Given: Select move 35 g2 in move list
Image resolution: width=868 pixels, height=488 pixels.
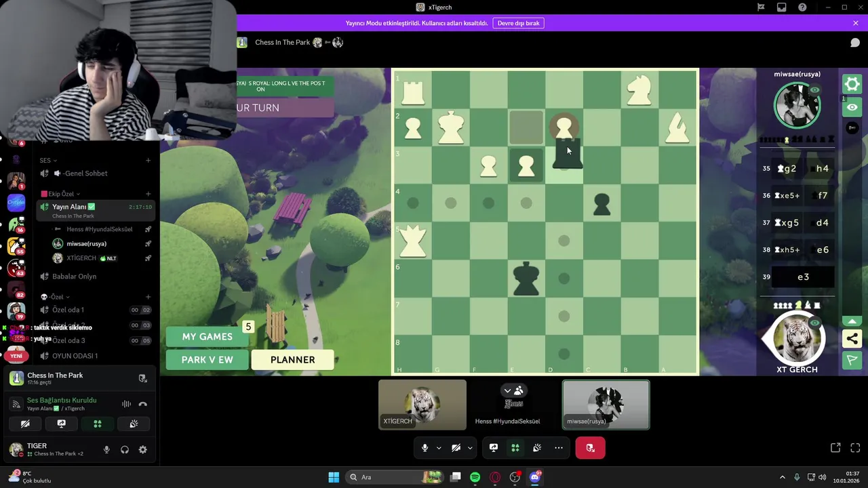Looking at the screenshot, I should (787, 169).
